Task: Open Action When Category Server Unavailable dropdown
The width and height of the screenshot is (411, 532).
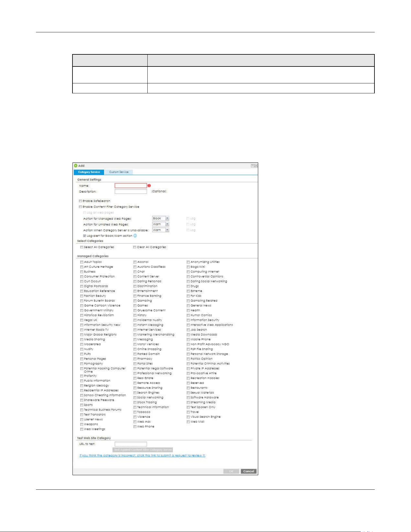Action: [x=161, y=230]
